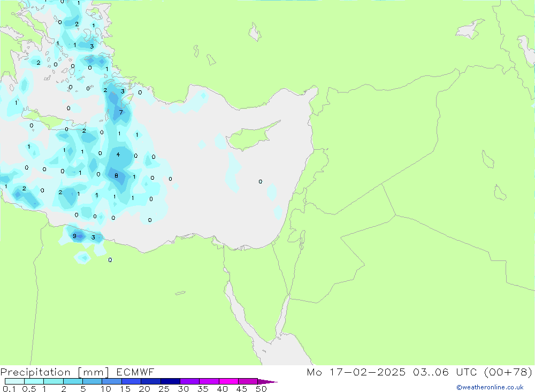Click the '40' legend scale label
Image resolution: width=535 pixels, height=392 pixels.
tap(223, 389)
